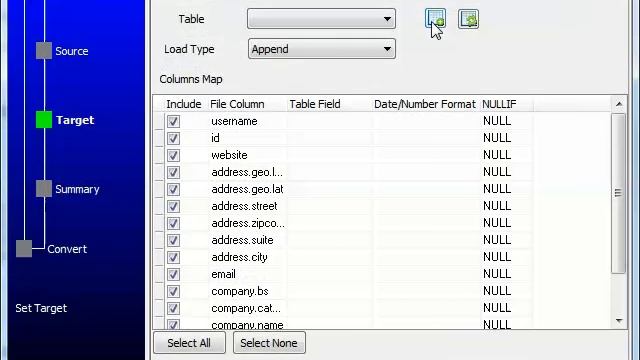Click the gray Summary step square
The height and width of the screenshot is (360, 640).
44,189
